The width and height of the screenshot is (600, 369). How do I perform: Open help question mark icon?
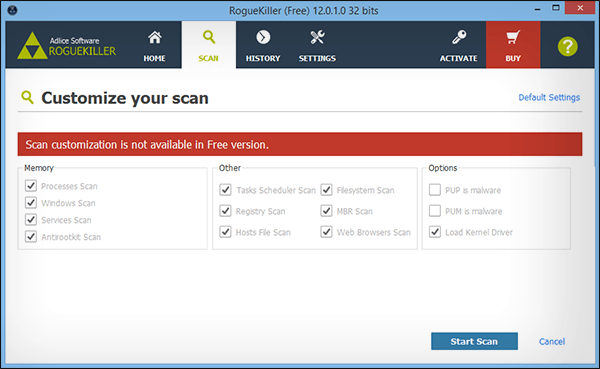tap(567, 47)
